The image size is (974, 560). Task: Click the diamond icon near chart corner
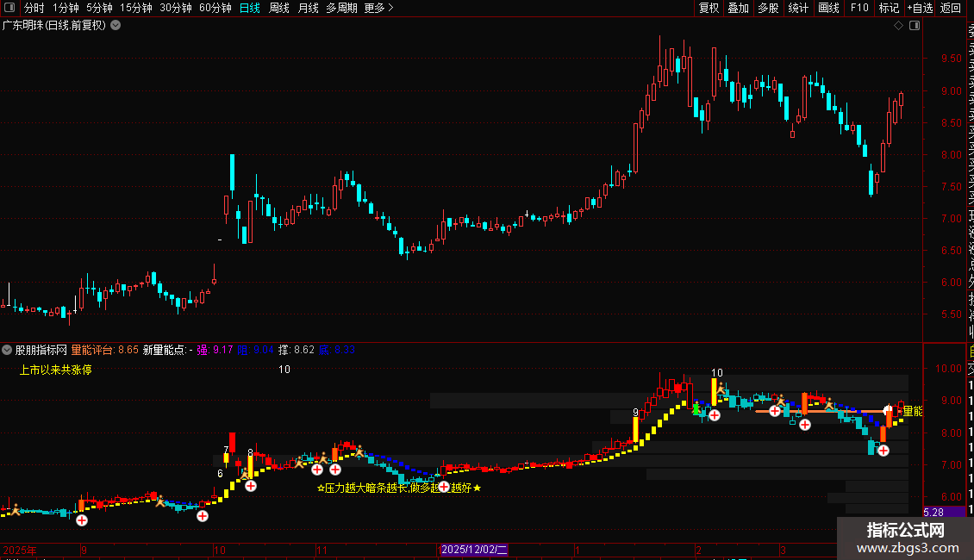(898, 26)
